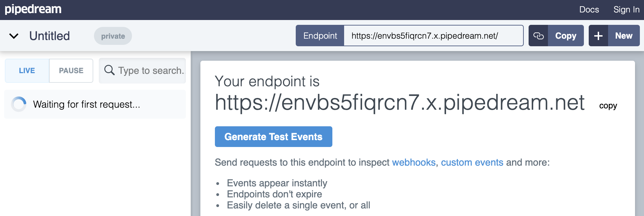The height and width of the screenshot is (216, 644).
Task: Click the private visibility badge
Action: coord(113,36)
